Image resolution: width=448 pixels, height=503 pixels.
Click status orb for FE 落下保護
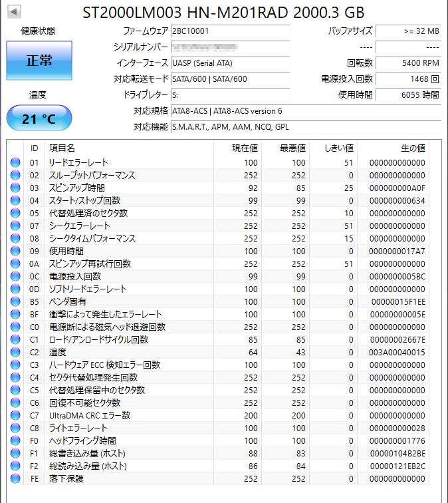pyautogui.click(x=15, y=478)
